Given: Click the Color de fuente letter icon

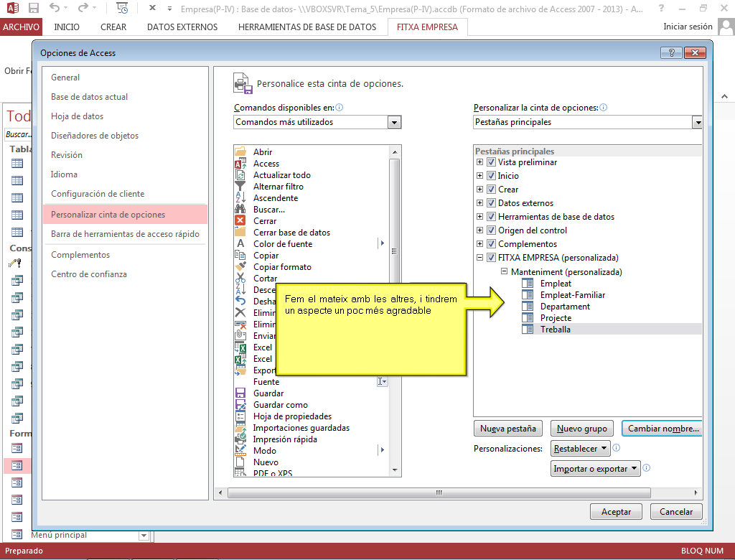Looking at the screenshot, I should pos(240,243).
